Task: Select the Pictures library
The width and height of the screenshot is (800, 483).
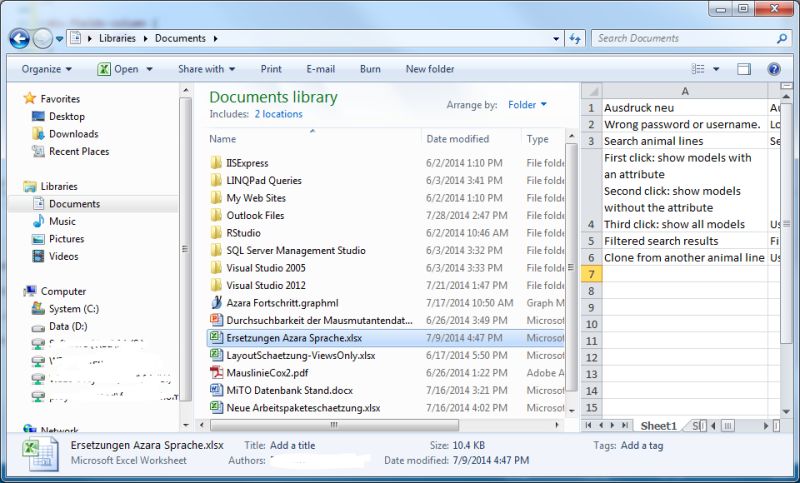Action: (66, 239)
